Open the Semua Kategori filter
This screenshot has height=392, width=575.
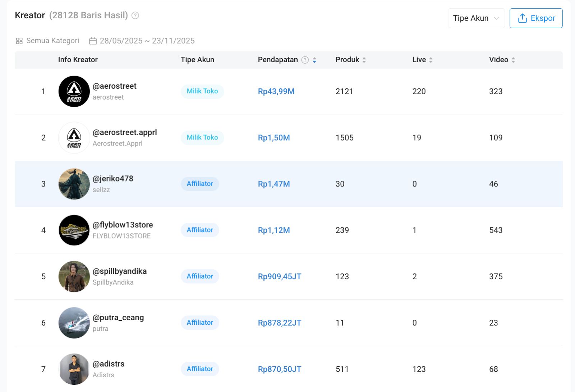(52, 41)
